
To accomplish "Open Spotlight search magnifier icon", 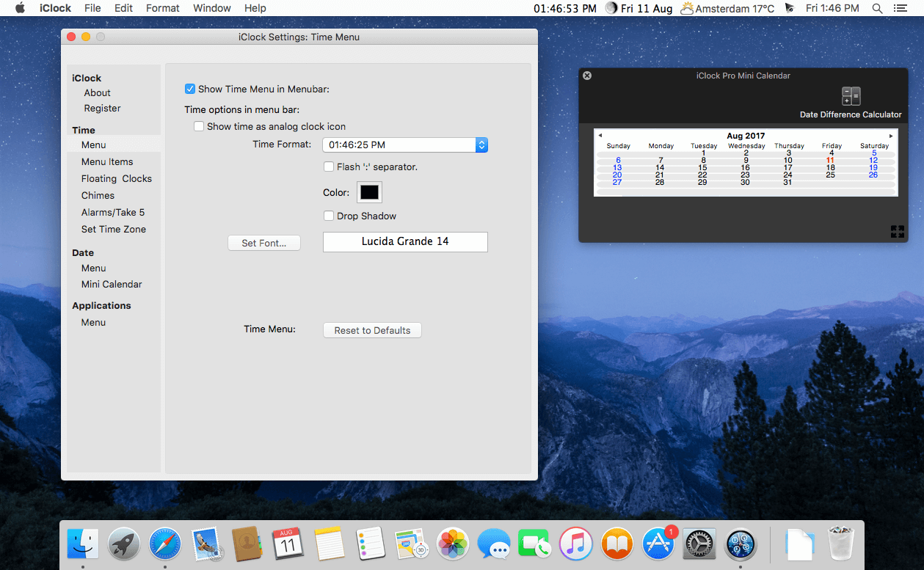I will (x=877, y=8).
